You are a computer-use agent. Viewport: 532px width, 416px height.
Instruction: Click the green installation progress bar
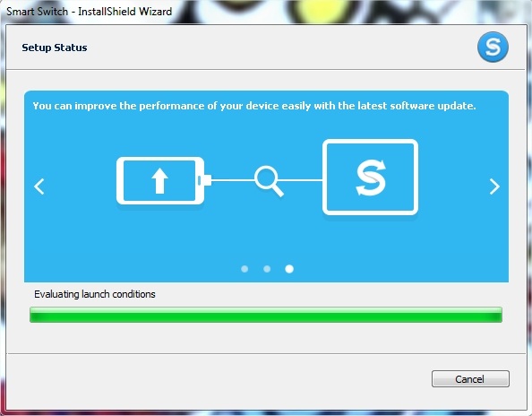pyautogui.click(x=266, y=315)
